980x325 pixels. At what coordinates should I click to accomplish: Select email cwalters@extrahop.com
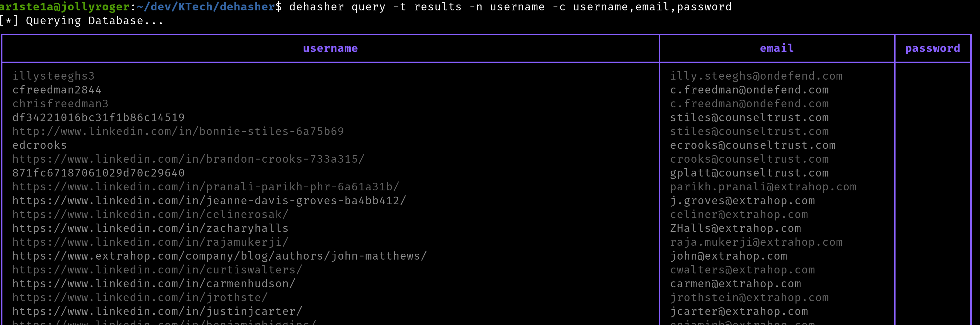(743, 270)
